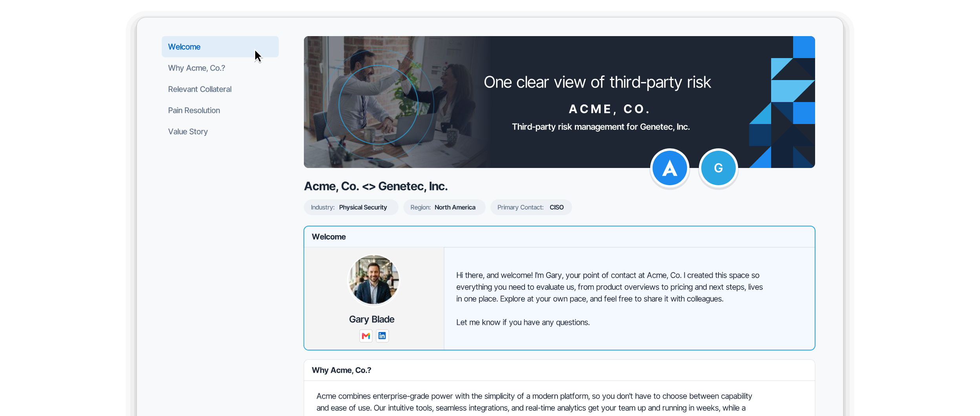
Task: Click the 'Acme, Co. <> Genetec, Inc.' heading
Action: click(376, 186)
